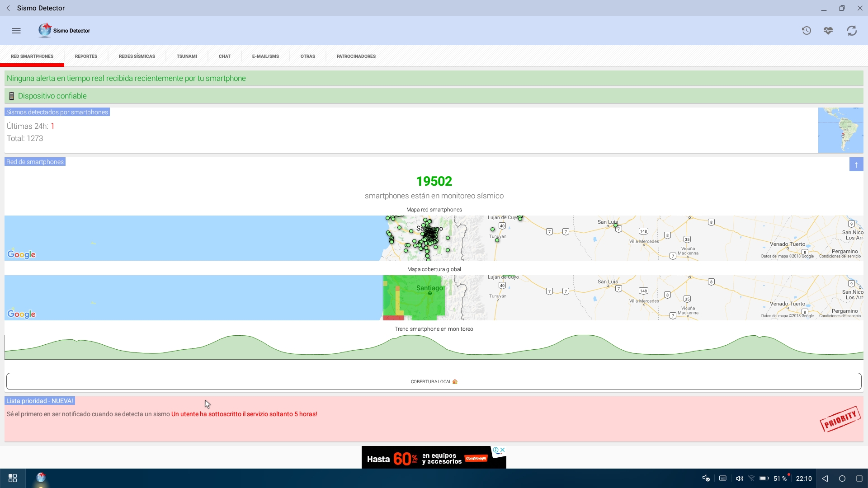Click the back arrow in title bar
This screenshot has width=868, height=488.
[x=8, y=8]
